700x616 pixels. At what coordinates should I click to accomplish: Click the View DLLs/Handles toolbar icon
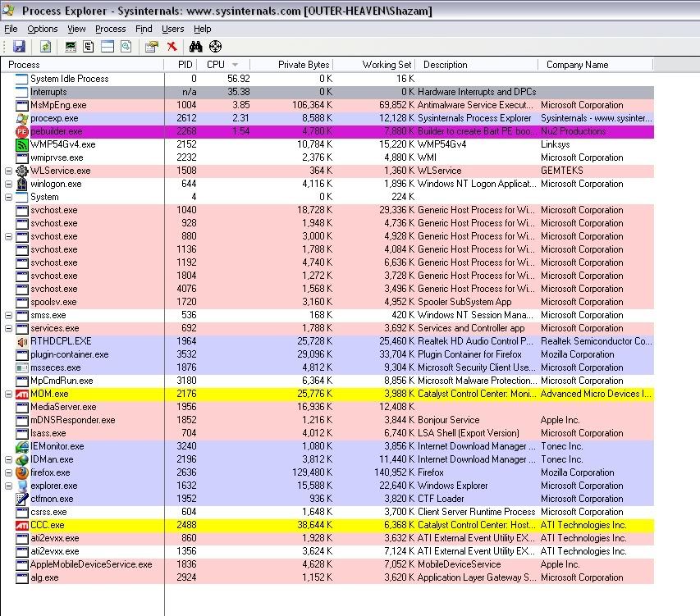click(x=126, y=47)
